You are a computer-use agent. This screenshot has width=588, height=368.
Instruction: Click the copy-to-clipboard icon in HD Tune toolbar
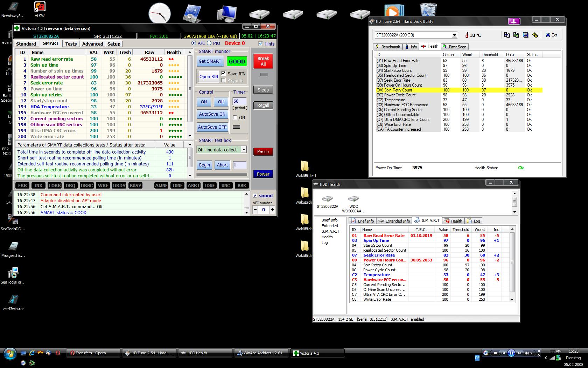[x=507, y=35]
